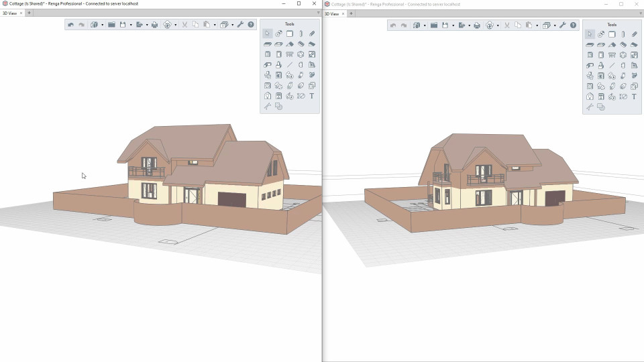Click Open project folder icon in right toolbar

click(434, 25)
